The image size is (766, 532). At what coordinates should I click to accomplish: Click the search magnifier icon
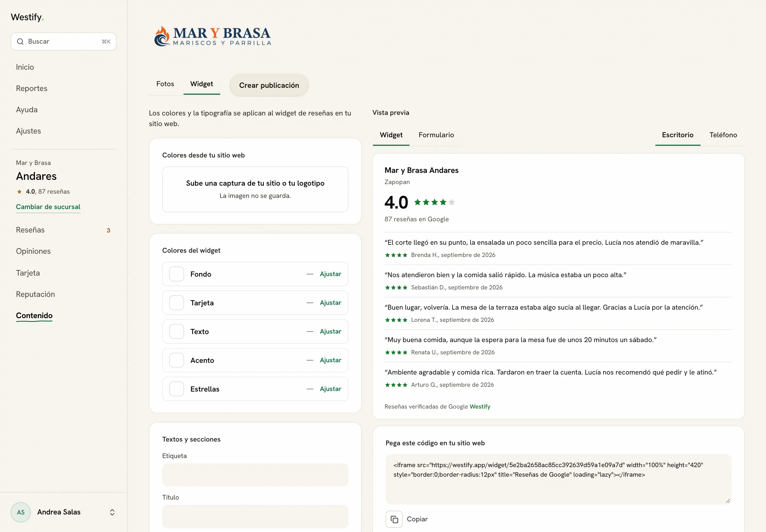click(x=20, y=41)
